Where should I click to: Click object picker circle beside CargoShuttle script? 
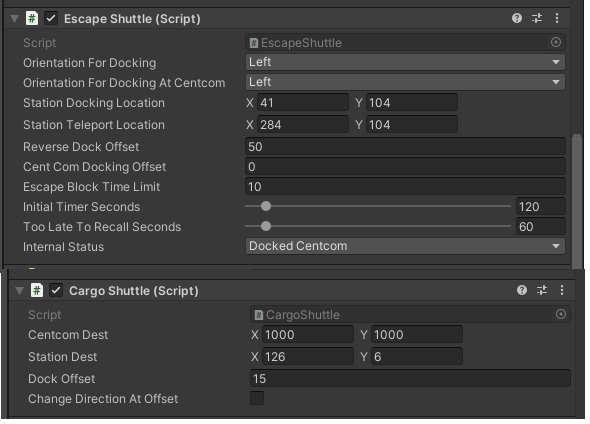pos(561,314)
